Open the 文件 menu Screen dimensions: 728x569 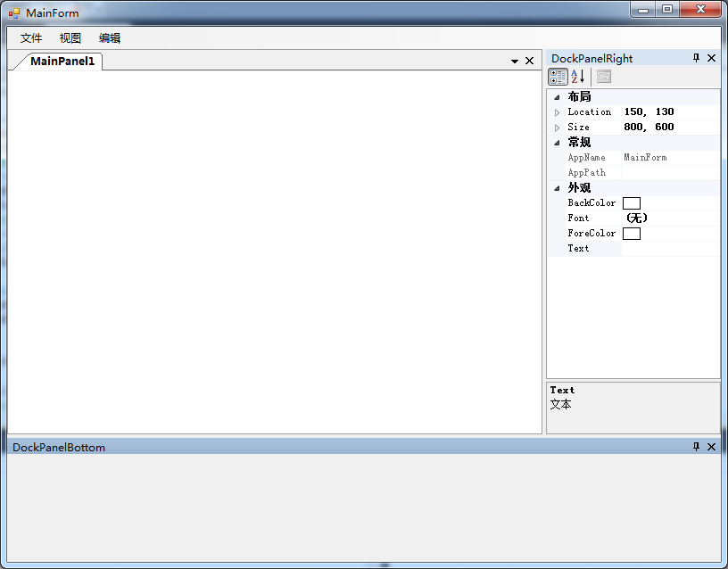click(30, 37)
